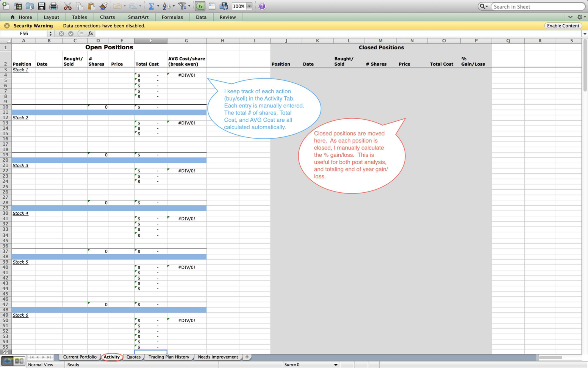Open the Help question mark icon

click(x=262, y=6)
